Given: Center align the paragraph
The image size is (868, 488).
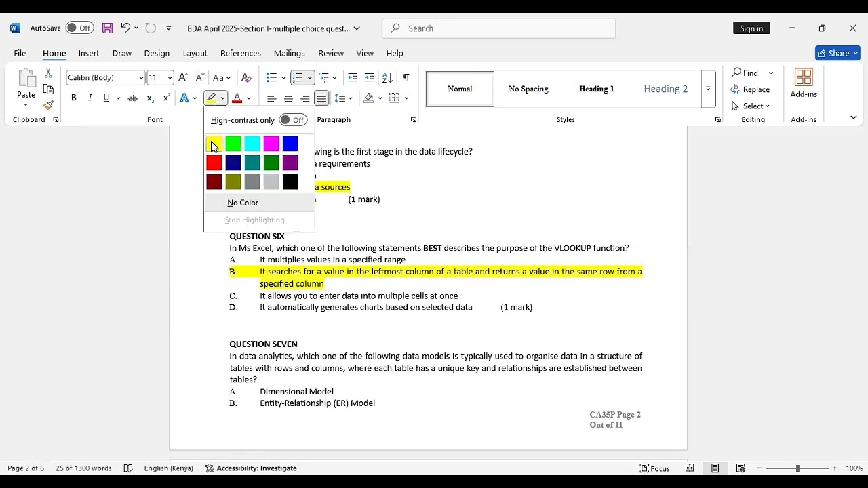Looking at the screenshot, I should click(x=288, y=98).
